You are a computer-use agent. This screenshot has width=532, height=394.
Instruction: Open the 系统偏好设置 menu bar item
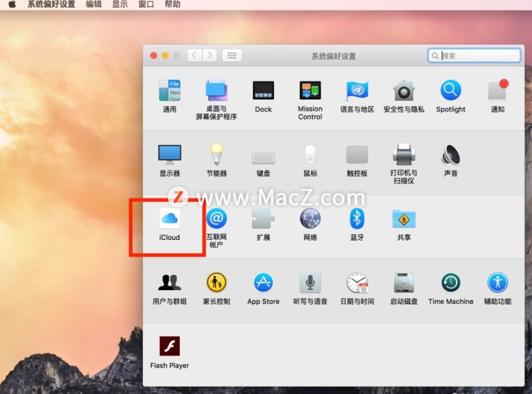pos(51,5)
